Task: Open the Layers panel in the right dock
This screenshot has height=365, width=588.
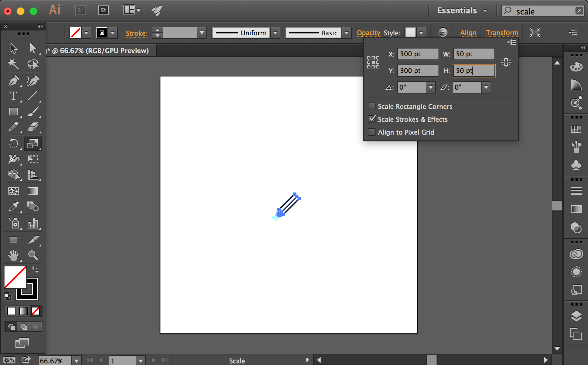Action: 576,316
